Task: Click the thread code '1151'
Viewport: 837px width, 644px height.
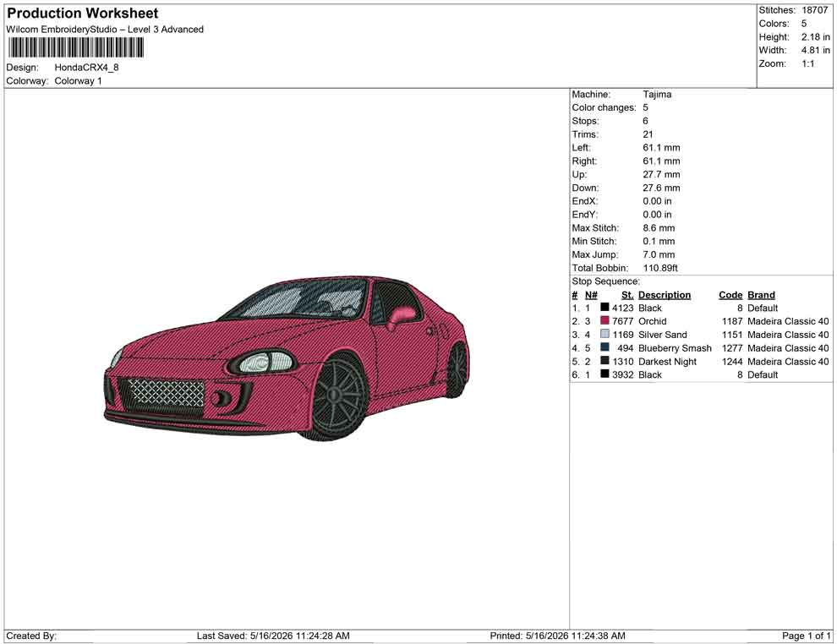Action: coord(732,335)
